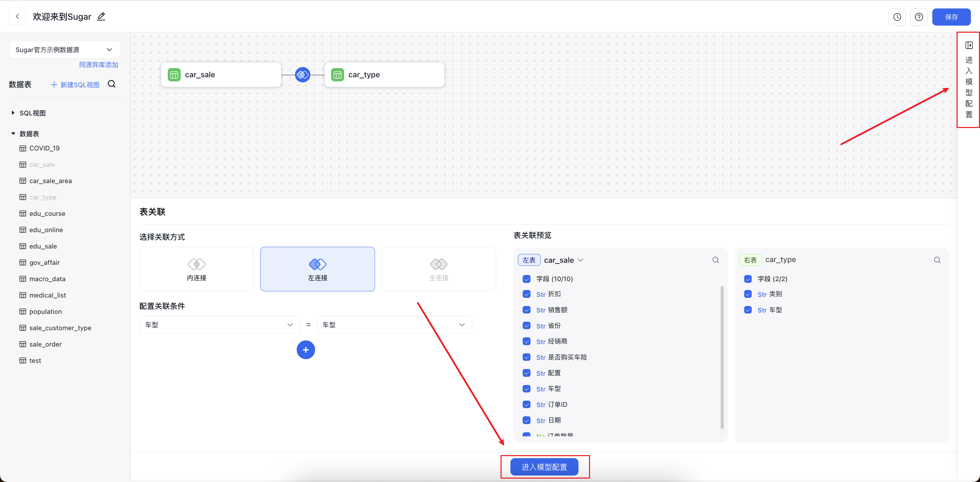Viewport: 980px width, 482px height.
Task: Click the sale_order table icon
Action: 23,345
